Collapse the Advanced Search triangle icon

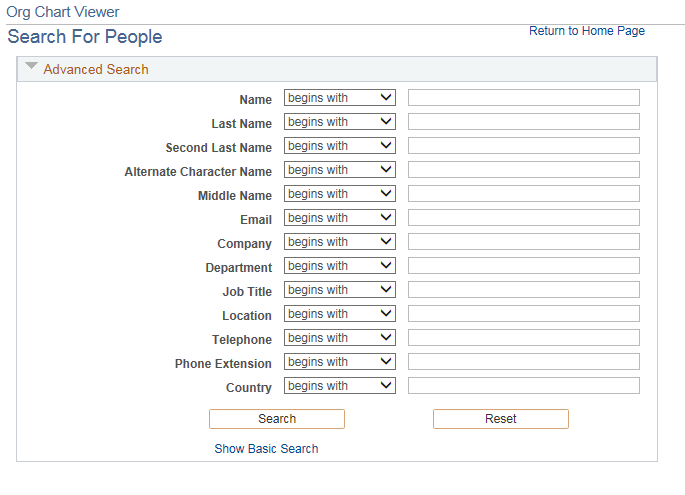[31, 68]
